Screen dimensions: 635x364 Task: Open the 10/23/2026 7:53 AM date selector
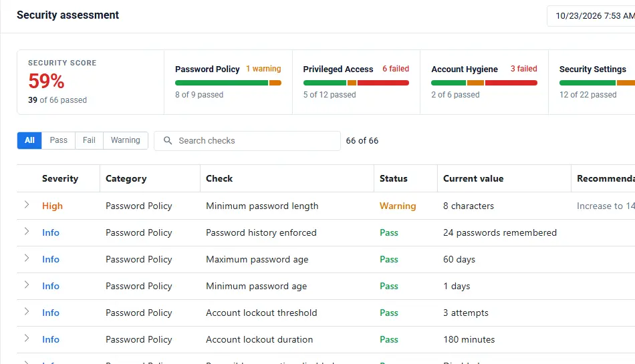coord(592,16)
